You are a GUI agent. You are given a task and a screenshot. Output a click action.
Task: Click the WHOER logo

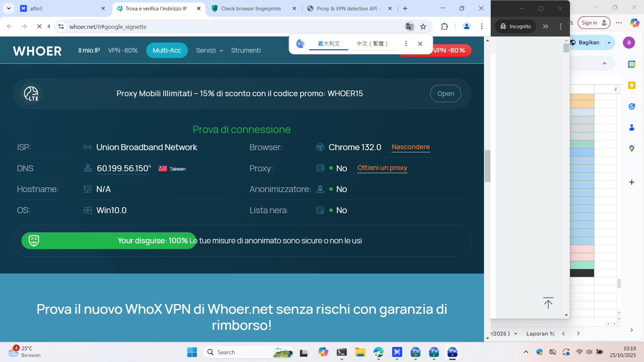point(37,51)
